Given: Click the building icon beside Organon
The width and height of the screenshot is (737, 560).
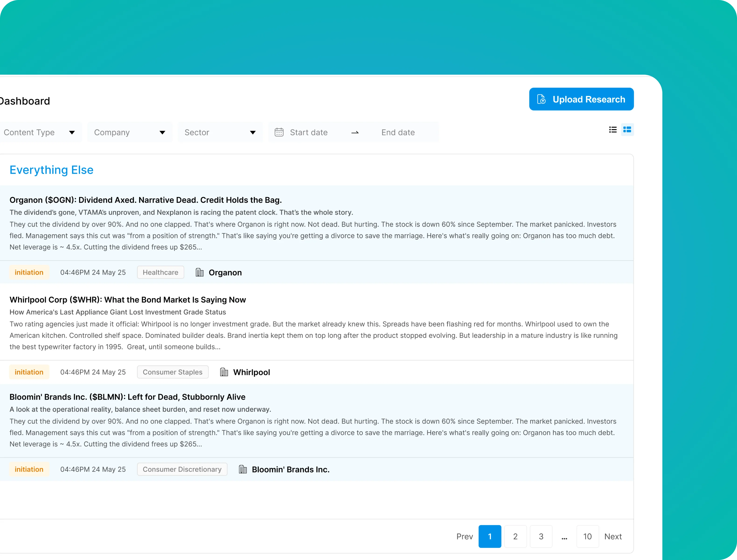Looking at the screenshot, I should [x=200, y=272].
